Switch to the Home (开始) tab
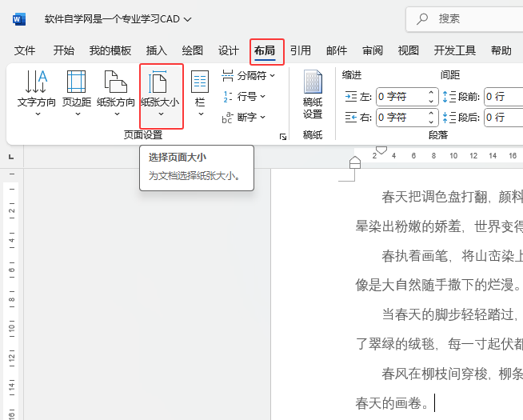This screenshot has width=523, height=420. point(64,50)
